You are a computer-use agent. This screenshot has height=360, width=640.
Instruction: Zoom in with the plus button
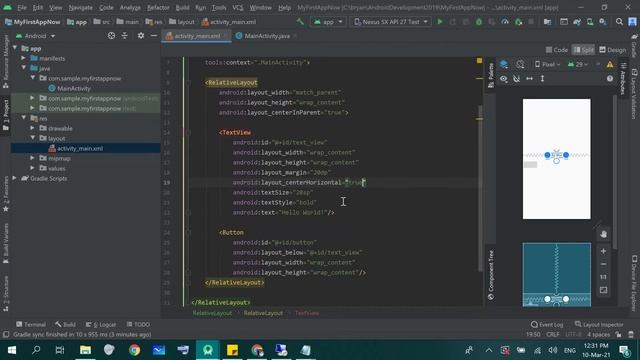[x=603, y=251]
